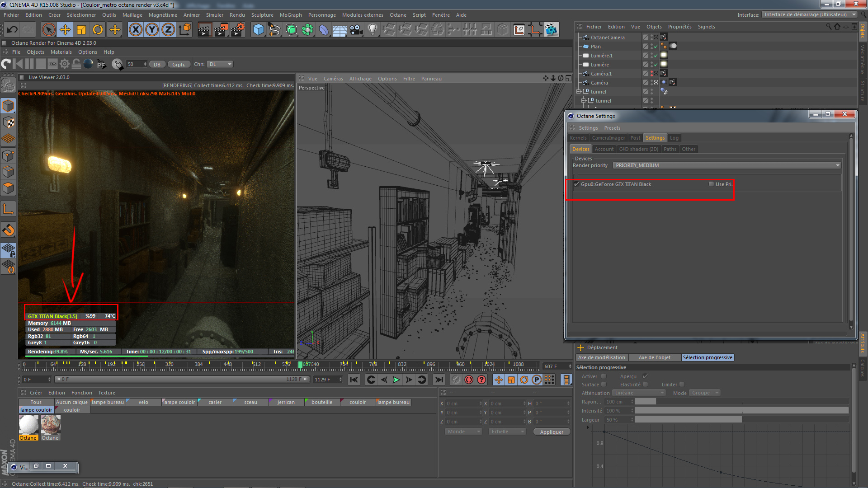Open the Mode Groupe dropdown
Screen dimensions: 868x488
click(x=705, y=393)
